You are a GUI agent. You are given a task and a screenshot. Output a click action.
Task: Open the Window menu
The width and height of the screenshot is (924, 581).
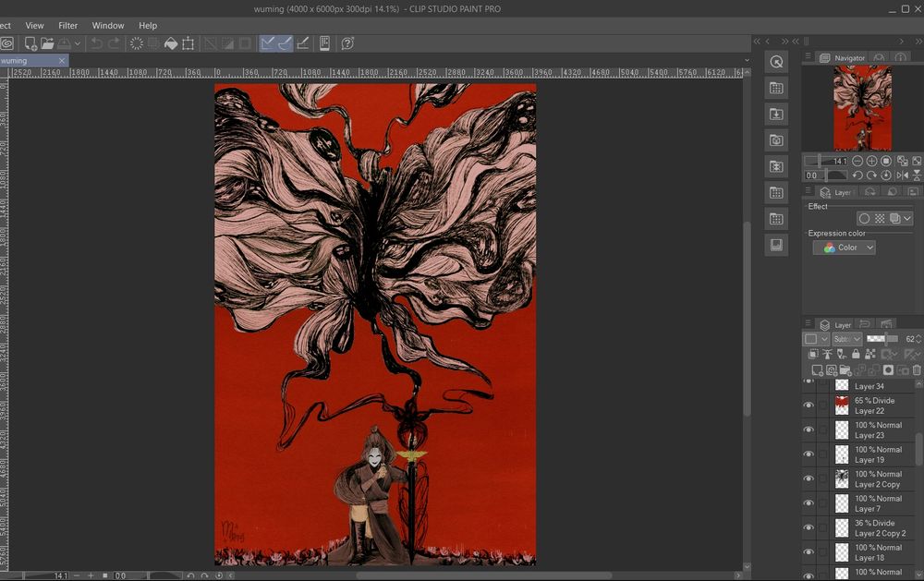tap(108, 25)
